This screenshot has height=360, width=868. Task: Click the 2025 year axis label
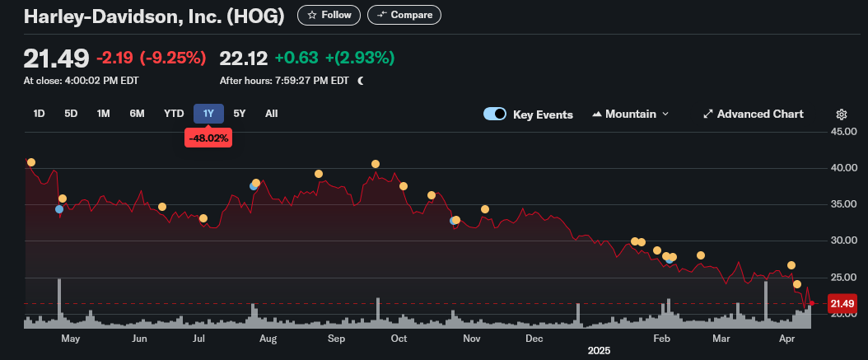pyautogui.click(x=599, y=351)
